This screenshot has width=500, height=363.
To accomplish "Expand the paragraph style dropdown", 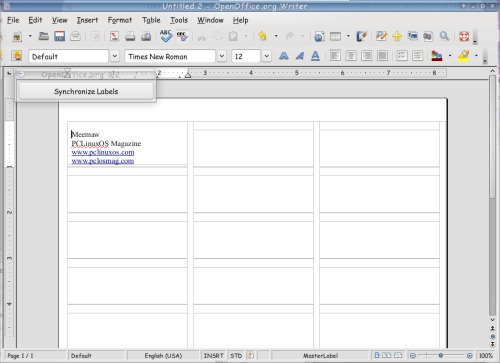I will coord(114,56).
